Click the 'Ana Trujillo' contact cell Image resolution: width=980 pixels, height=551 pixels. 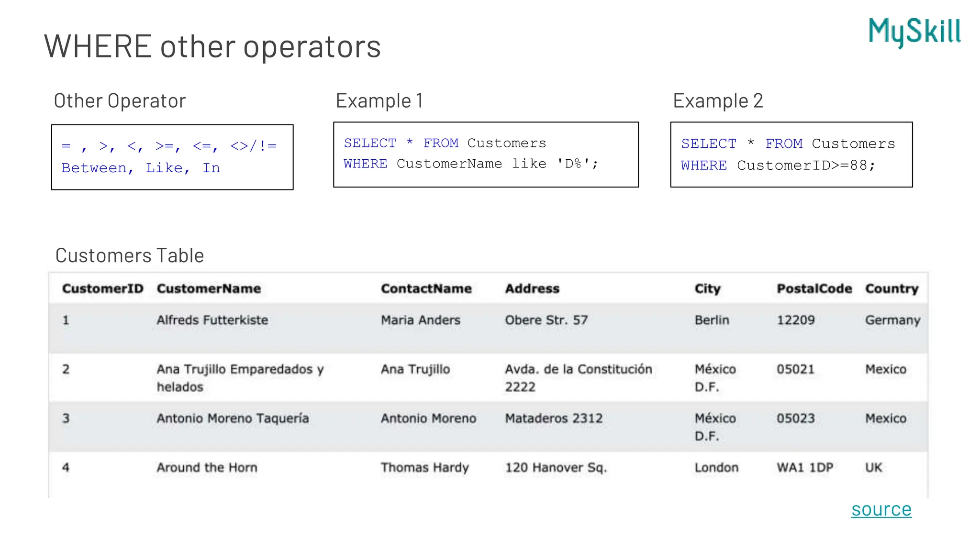[x=415, y=369]
